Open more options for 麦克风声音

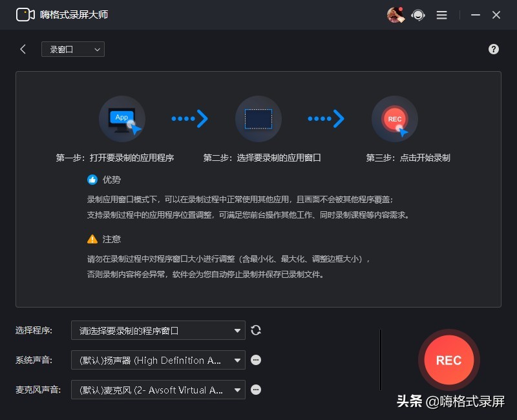256,390
